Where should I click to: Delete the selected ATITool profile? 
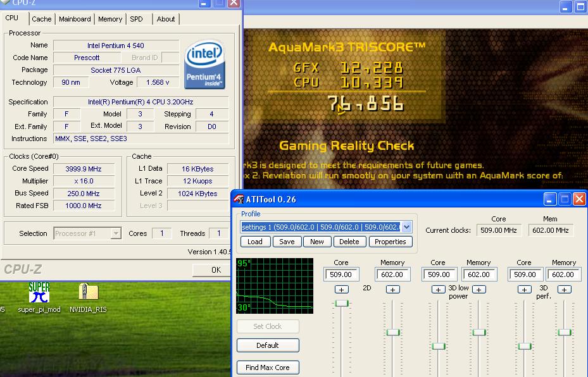click(349, 242)
